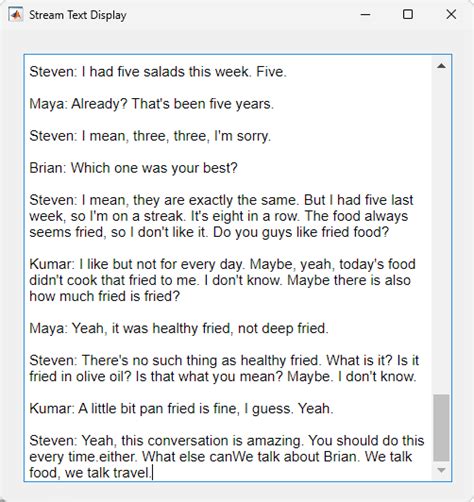Click the window title 'Stream Text Display'

[78, 15]
